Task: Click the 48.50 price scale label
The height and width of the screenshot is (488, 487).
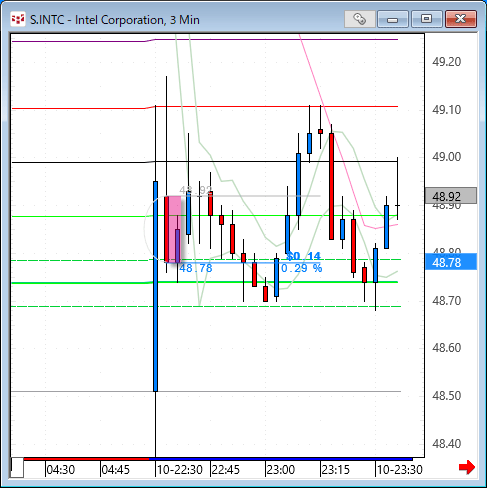Action: [446, 396]
